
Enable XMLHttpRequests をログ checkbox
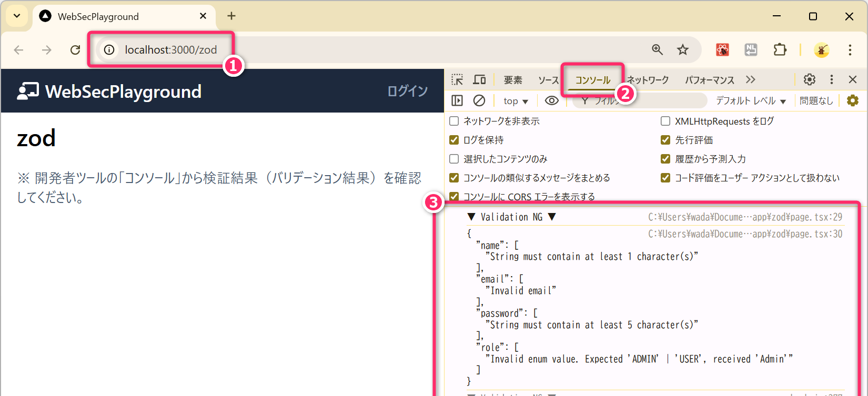[665, 121]
